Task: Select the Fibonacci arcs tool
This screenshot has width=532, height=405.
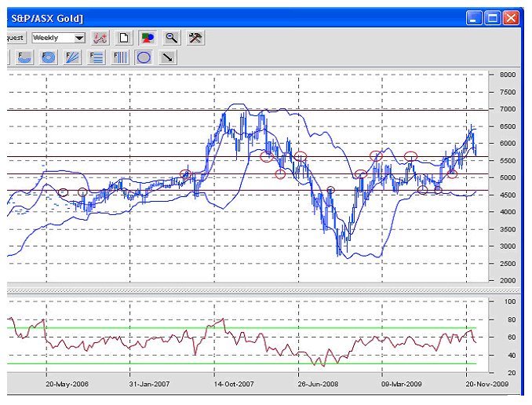Action: 24,57
